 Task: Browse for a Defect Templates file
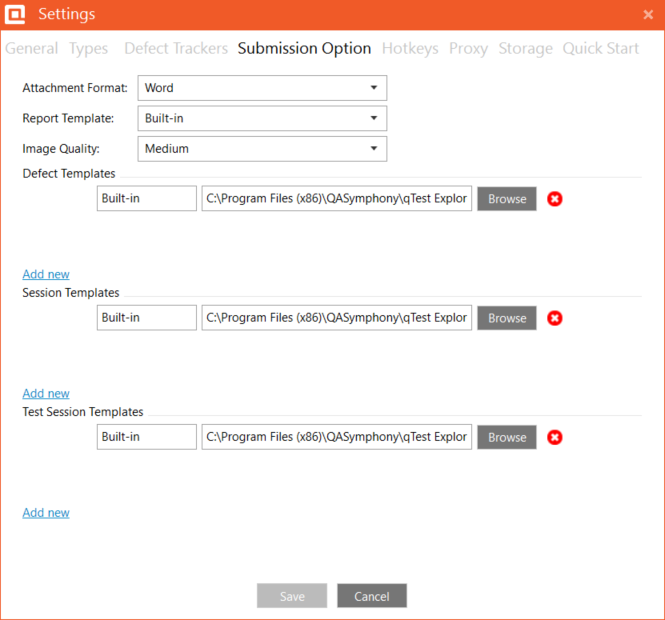pyautogui.click(x=507, y=199)
